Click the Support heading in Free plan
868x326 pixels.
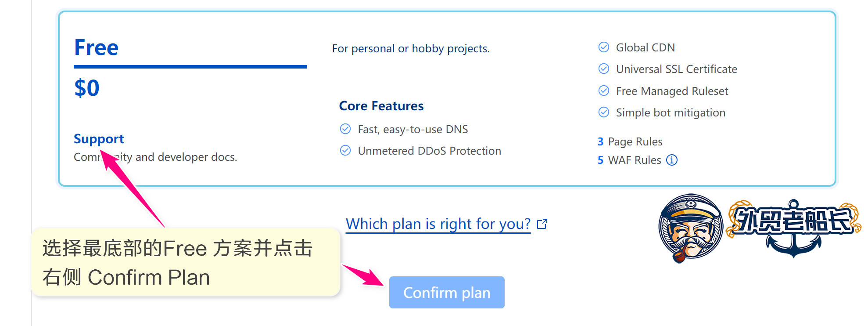(x=99, y=139)
